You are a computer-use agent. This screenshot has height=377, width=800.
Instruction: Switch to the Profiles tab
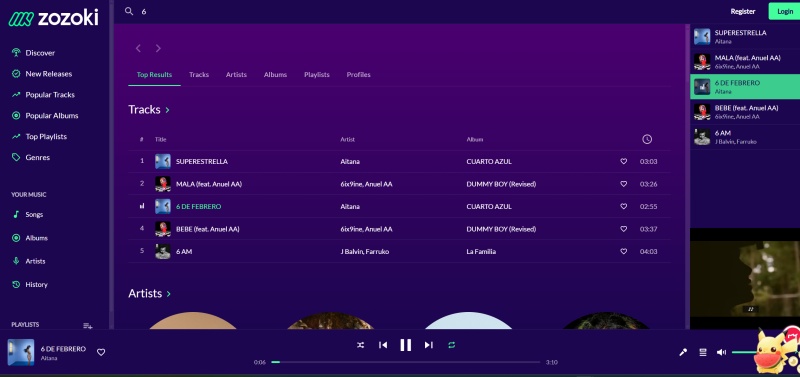tap(359, 74)
